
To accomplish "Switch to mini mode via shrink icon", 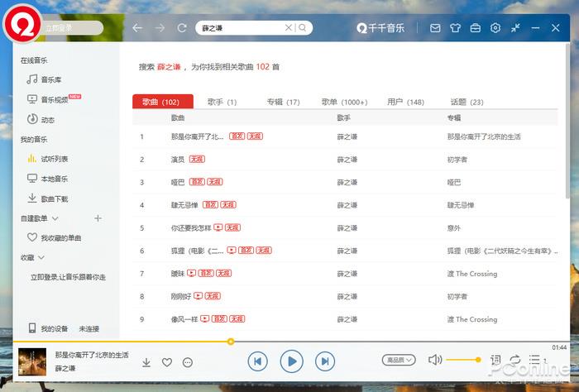I will (x=515, y=28).
